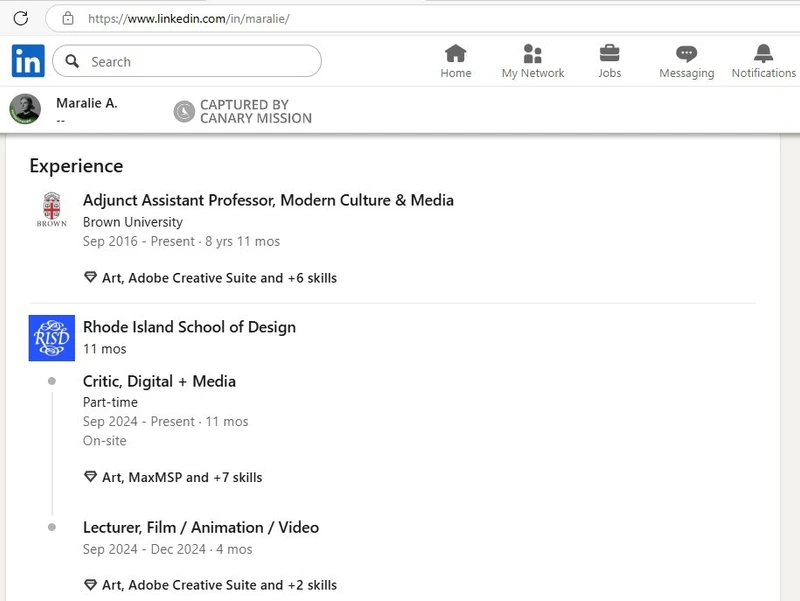Click the Brown University logo

click(52, 209)
